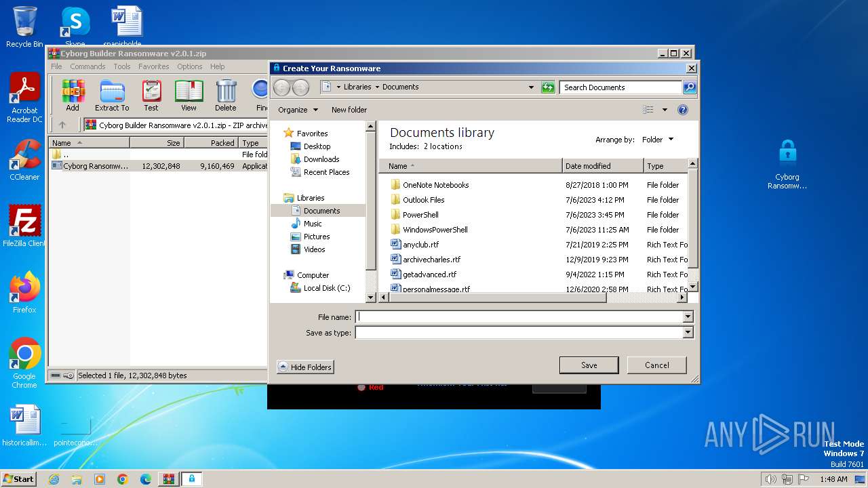Select Desktop in Favorites
Screen dimensions: 868x488
pyautogui.click(x=317, y=146)
